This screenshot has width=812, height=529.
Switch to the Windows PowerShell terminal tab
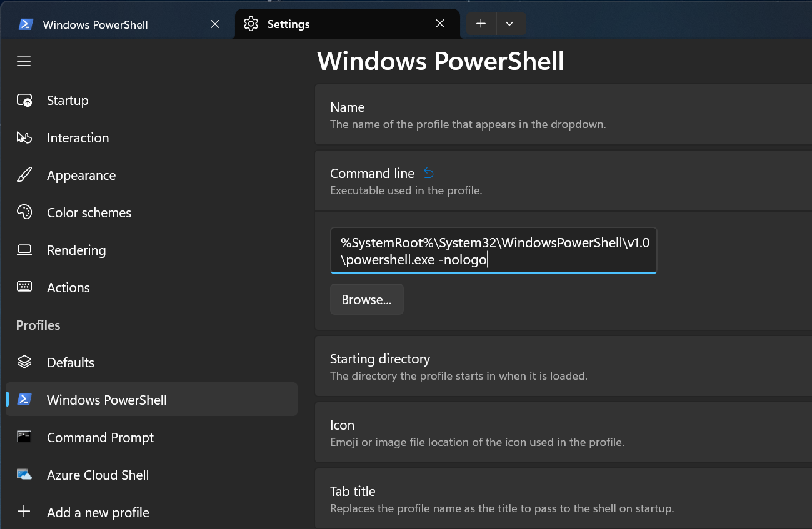pos(95,24)
